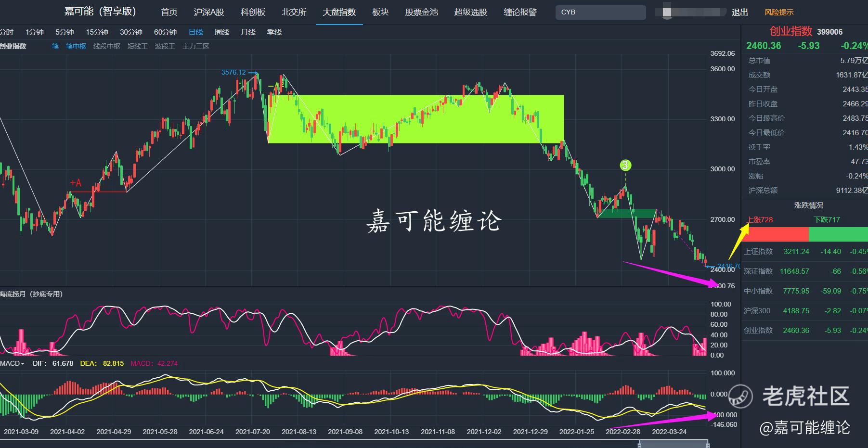Click the 创业指数 399006 header title
This screenshot has width=868, height=448.
[806, 32]
